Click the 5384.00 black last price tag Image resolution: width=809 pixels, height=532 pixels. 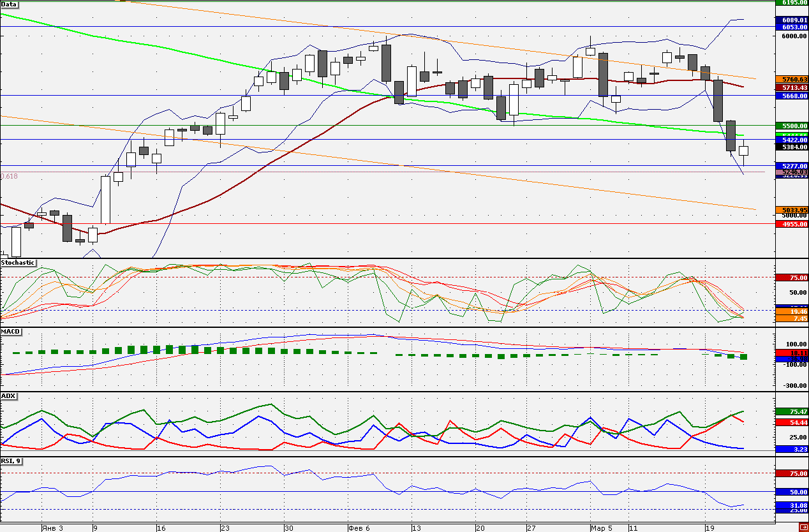[x=792, y=147]
